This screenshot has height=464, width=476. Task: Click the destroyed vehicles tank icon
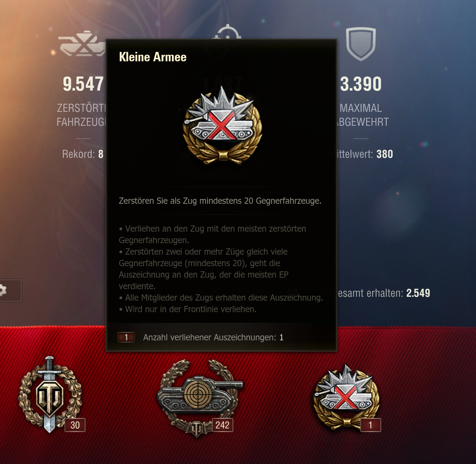pyautogui.click(x=82, y=44)
